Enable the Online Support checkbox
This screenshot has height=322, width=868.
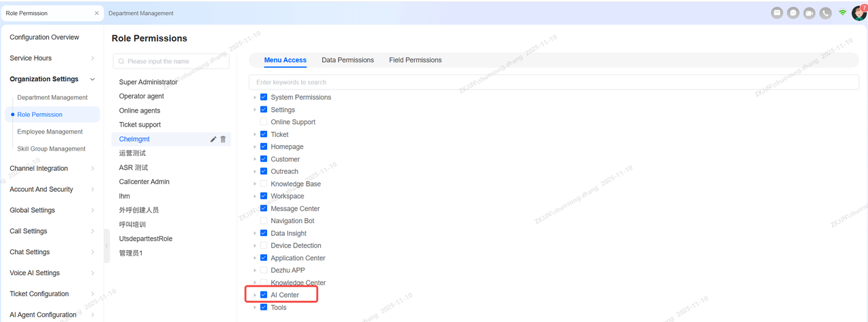click(264, 122)
